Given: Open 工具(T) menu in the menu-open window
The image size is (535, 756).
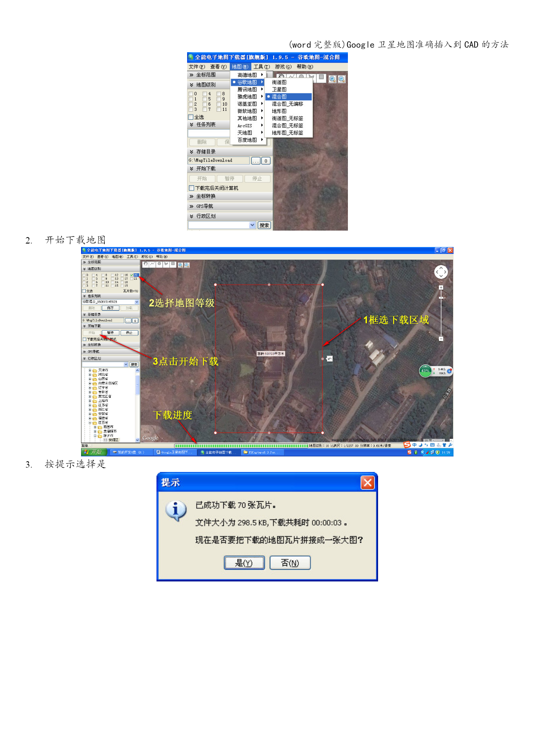Looking at the screenshot, I should pyautogui.click(x=262, y=67).
